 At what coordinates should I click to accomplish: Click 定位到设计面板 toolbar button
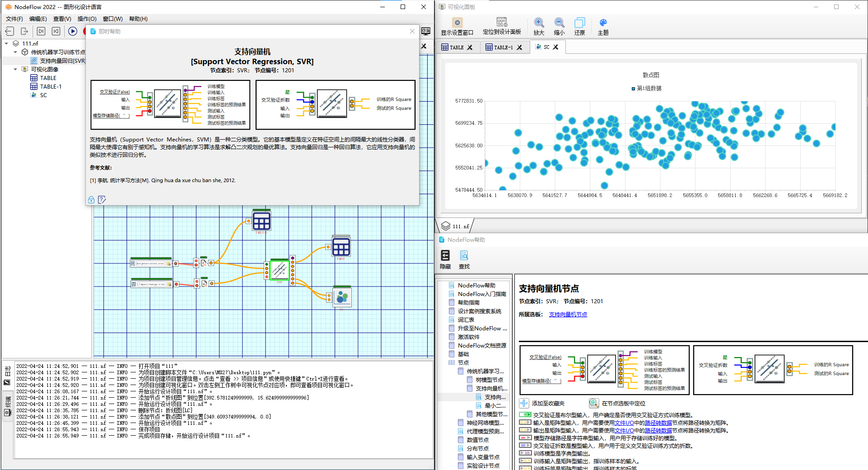coord(502,27)
